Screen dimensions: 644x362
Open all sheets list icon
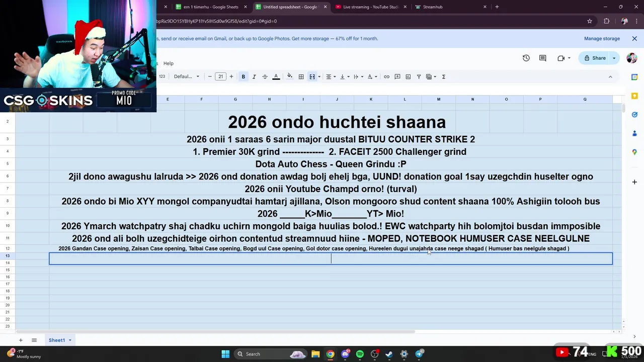(34, 340)
